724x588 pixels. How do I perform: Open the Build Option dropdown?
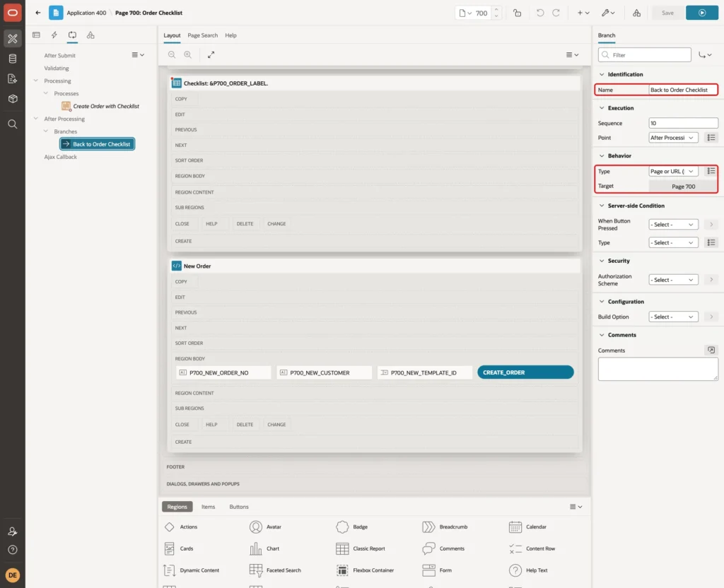click(673, 317)
